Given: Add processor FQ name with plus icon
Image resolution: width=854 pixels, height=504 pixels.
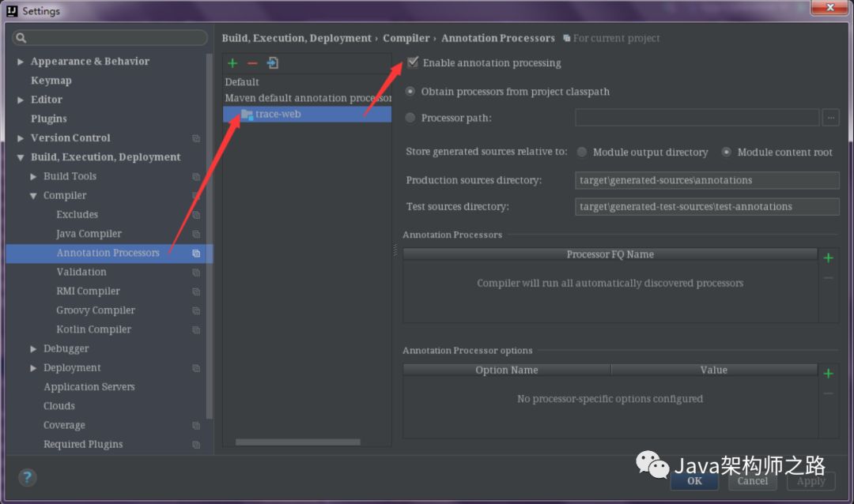Looking at the screenshot, I should point(828,258).
